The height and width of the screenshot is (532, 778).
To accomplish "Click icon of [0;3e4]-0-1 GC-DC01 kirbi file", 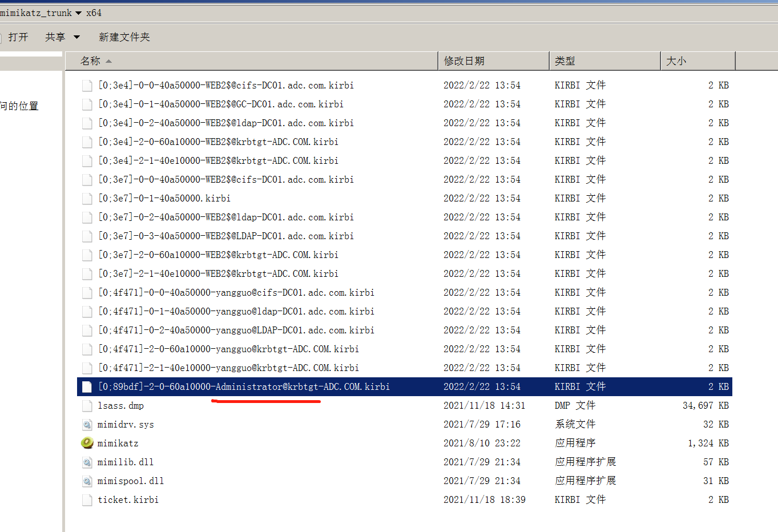I will pos(87,104).
